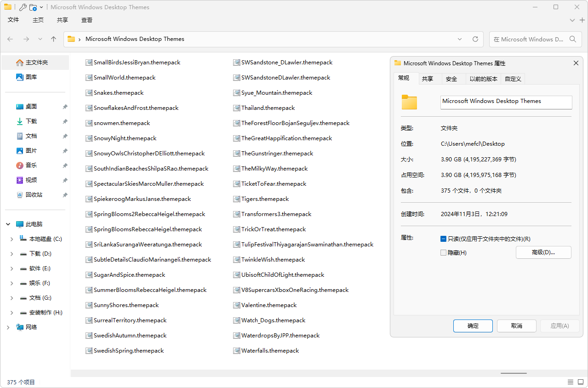Expand the 网络 network node
Viewport: 588px width, 388px height.
coord(8,327)
